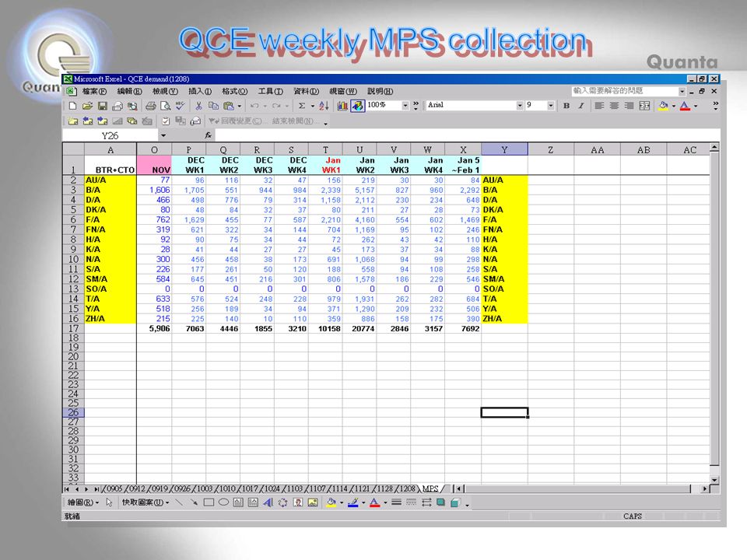Expand the Name Box dropdown arrow

pos(163,135)
